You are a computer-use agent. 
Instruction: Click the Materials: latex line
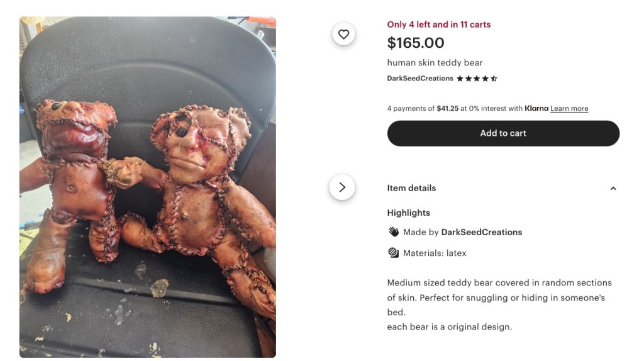435,253
